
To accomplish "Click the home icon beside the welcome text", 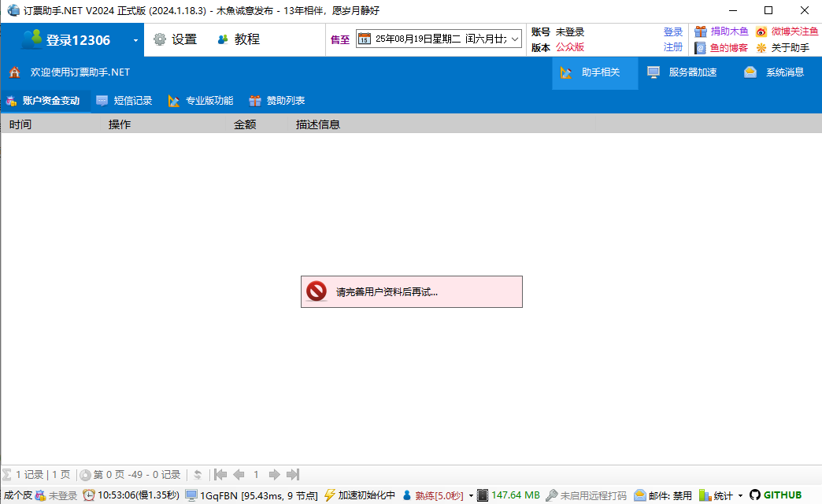I will click(15, 72).
